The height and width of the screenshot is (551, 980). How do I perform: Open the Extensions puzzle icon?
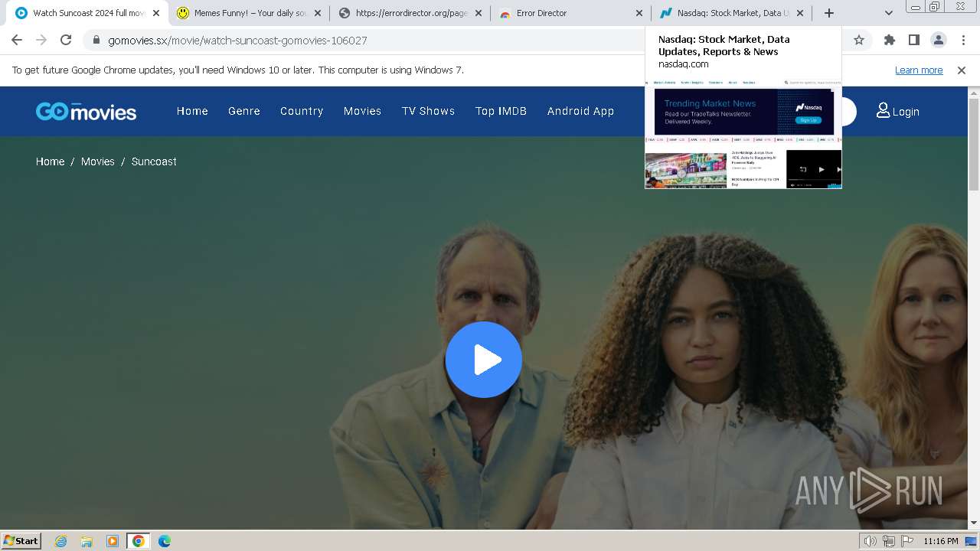pyautogui.click(x=889, y=40)
